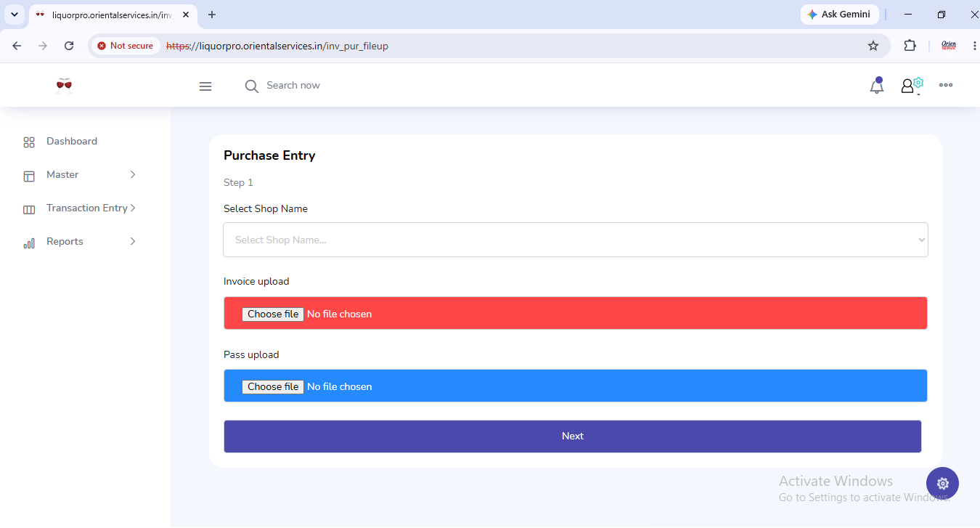Go back to the previous page
The width and height of the screenshot is (980, 528).
click(17, 46)
